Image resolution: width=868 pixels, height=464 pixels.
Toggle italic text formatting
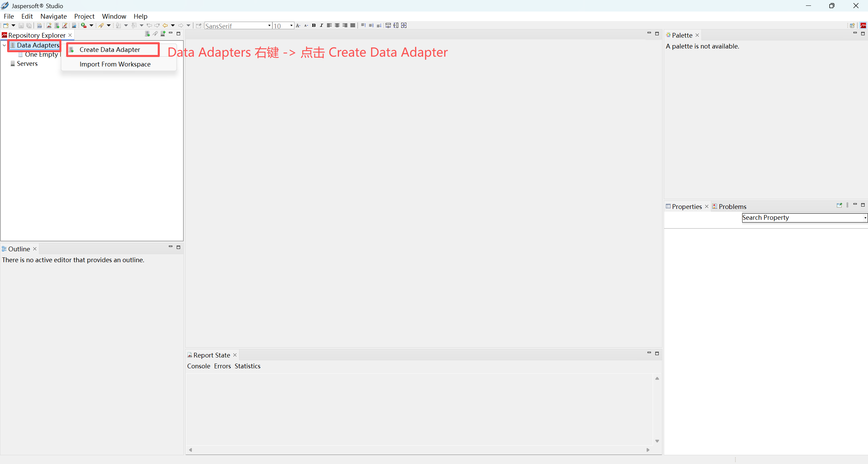(x=322, y=25)
